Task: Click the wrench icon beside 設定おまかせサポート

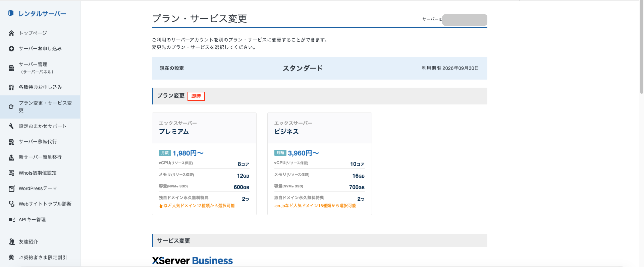Action: point(11,126)
